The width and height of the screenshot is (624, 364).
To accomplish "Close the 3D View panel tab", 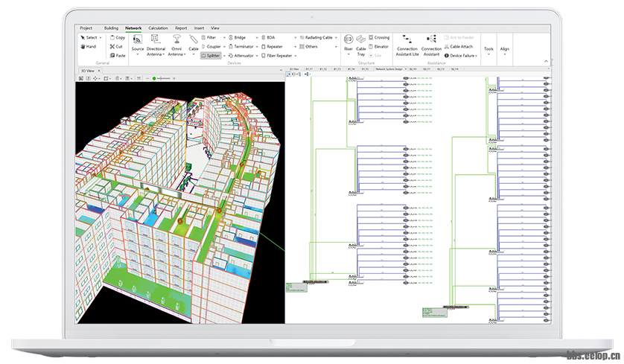I will tap(99, 71).
